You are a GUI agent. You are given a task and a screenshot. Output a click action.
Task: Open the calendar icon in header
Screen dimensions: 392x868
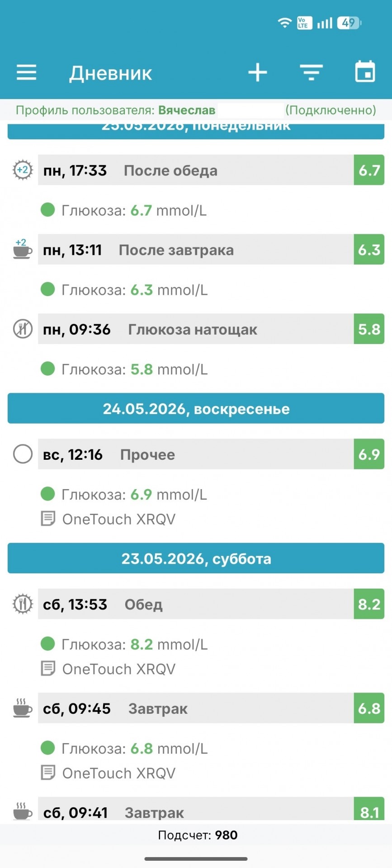pos(365,71)
